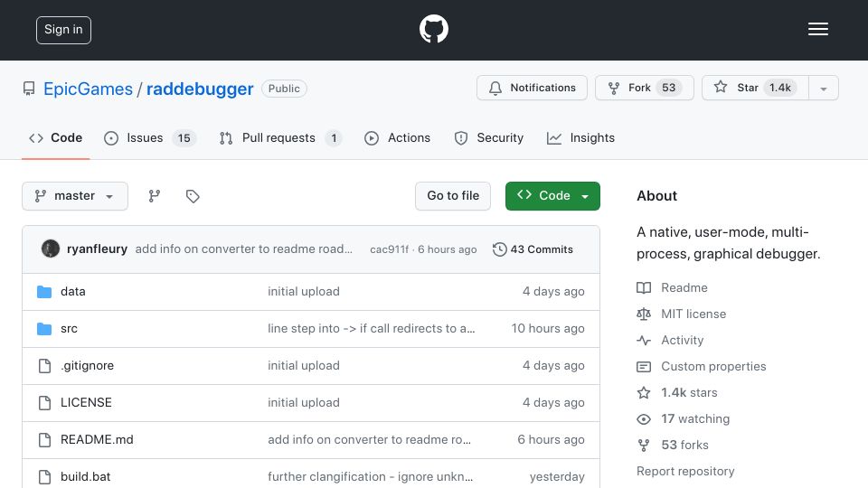This screenshot has height=488, width=868.
Task: Click the star icon beside 1.4k stars
Action: [644, 393]
